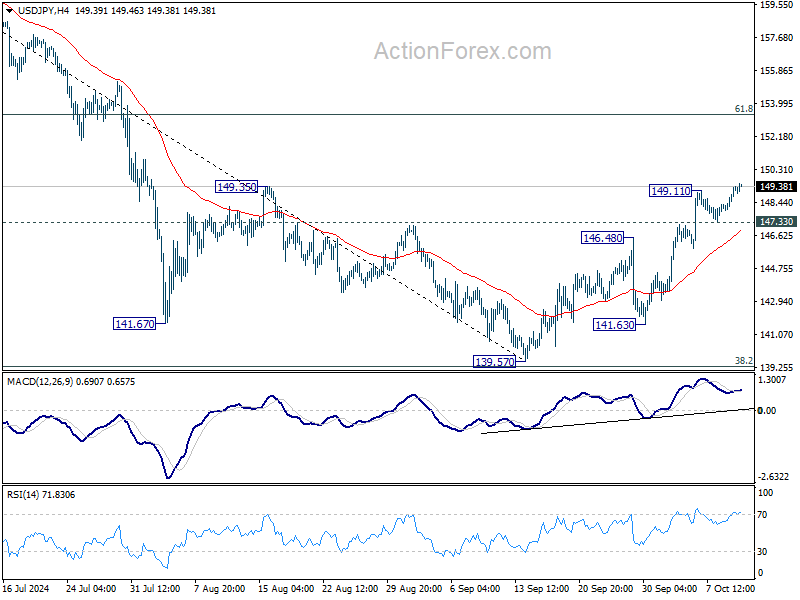This screenshot has height=600, width=800.
Task: Select the 146.480 price label
Action: tap(603, 238)
